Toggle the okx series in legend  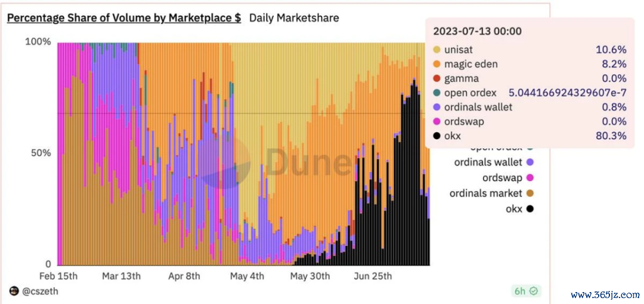[514, 209]
